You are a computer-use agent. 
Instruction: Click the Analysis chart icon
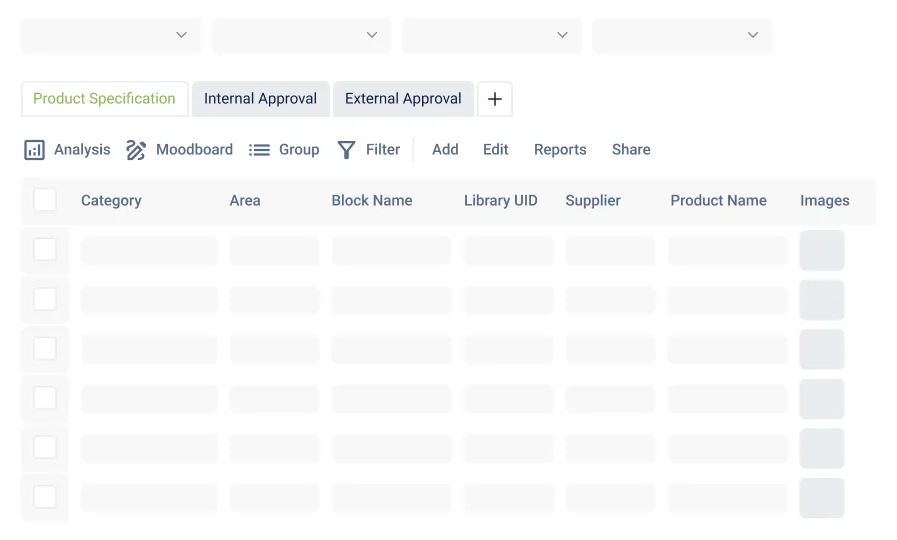pos(34,150)
